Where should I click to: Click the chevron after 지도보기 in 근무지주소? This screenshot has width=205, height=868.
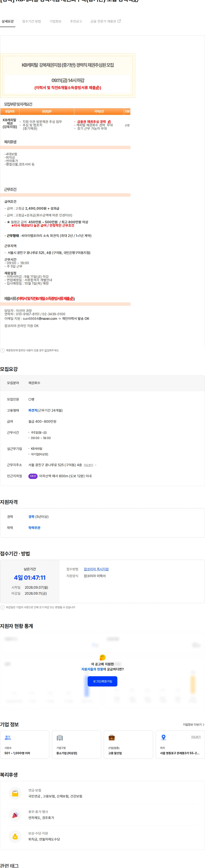pyautogui.click(x=96, y=465)
